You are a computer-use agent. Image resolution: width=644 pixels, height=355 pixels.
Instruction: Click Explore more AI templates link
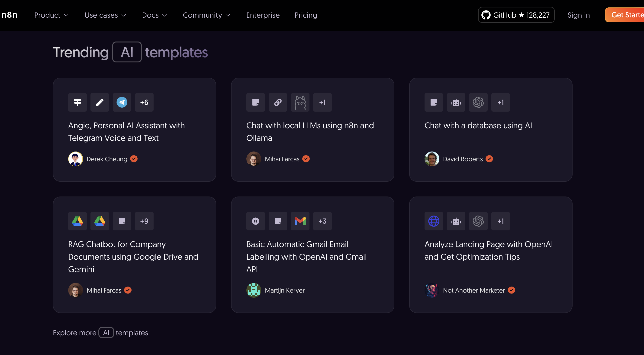click(x=100, y=332)
